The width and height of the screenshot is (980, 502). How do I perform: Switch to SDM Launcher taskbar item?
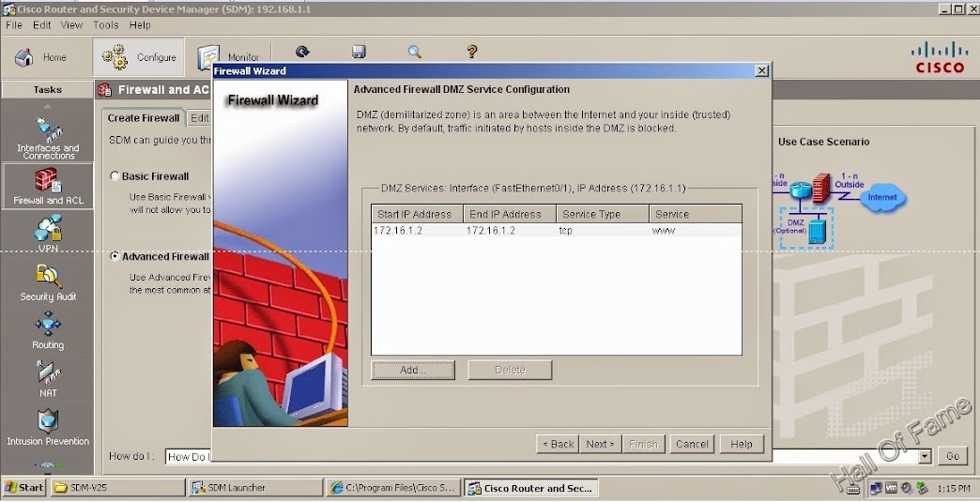pos(255,488)
